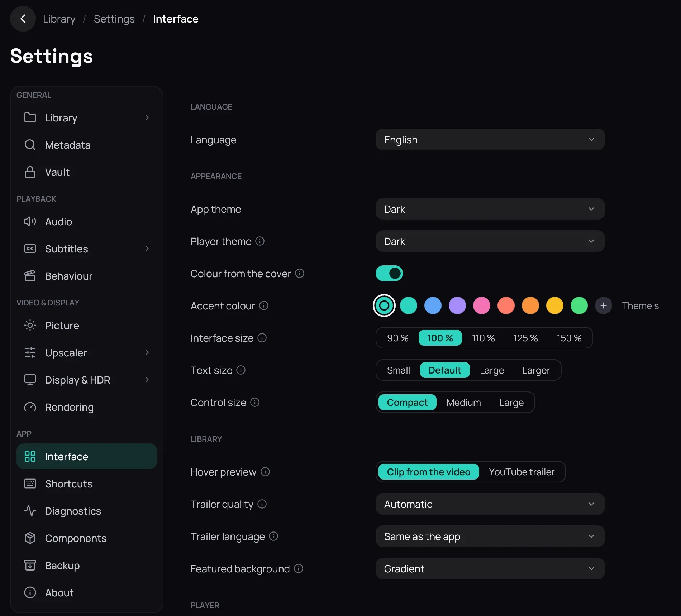
Task: Expand the Upscaler sidebar chevron
Action: click(x=147, y=352)
